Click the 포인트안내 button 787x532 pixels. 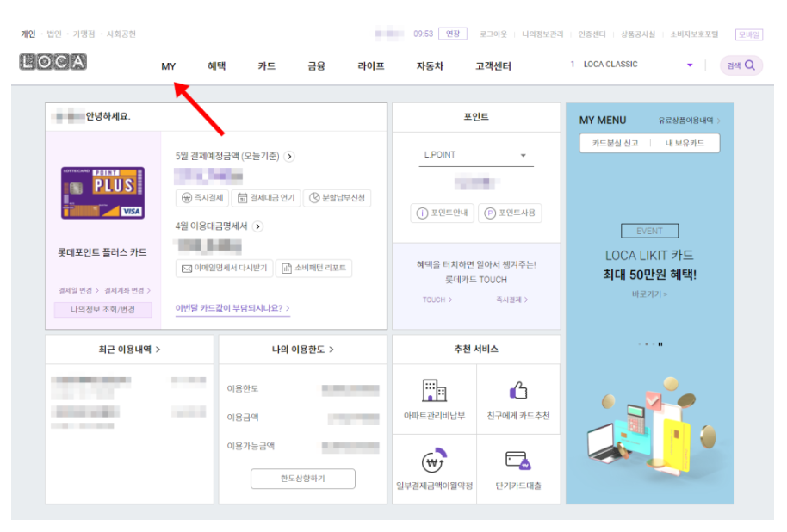click(443, 213)
